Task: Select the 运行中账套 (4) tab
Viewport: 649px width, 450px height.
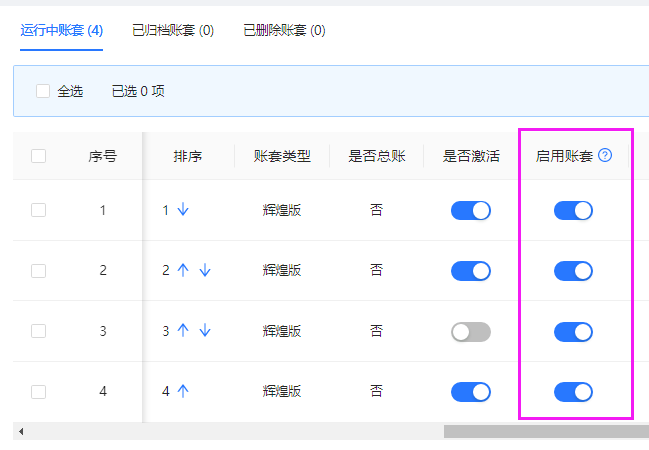Action: 62,30
